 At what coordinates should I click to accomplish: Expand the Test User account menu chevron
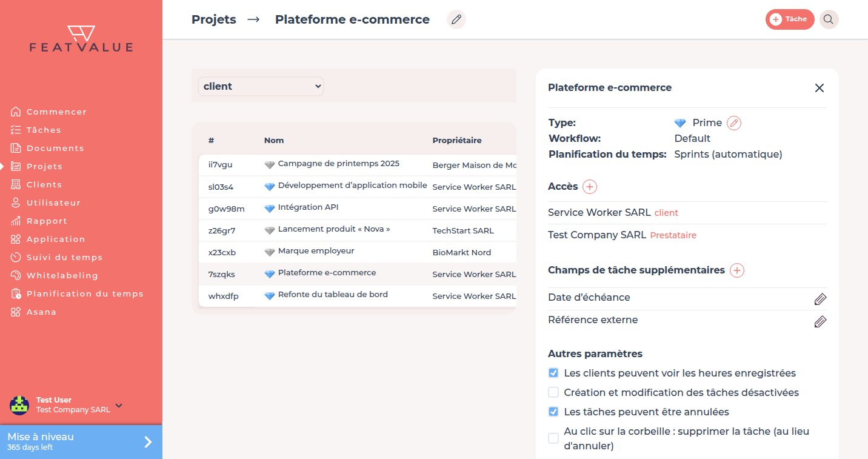119,406
